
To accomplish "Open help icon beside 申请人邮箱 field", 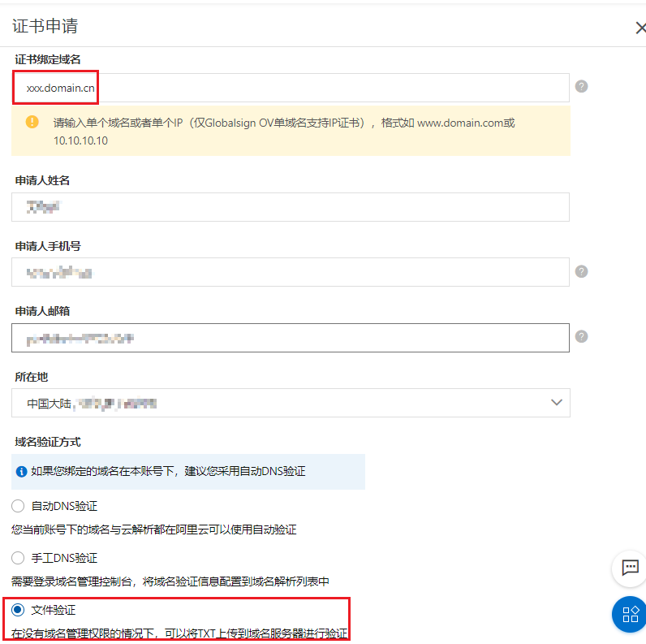I will (x=581, y=336).
